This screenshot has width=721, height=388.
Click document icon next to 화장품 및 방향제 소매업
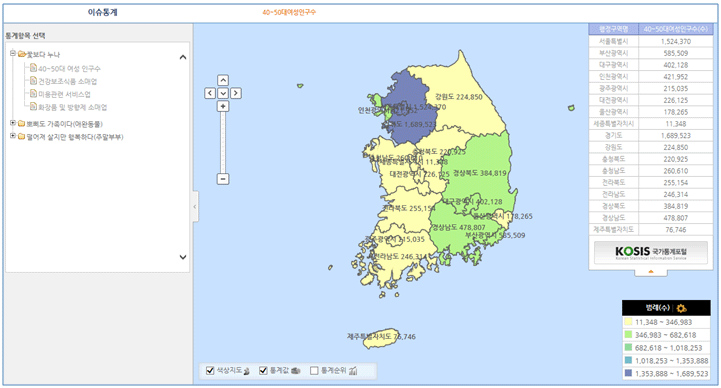33,107
